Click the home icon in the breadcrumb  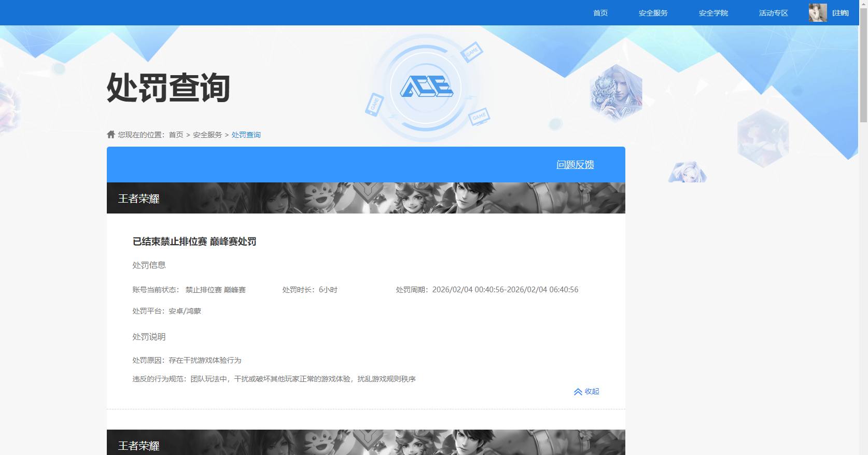click(x=111, y=134)
